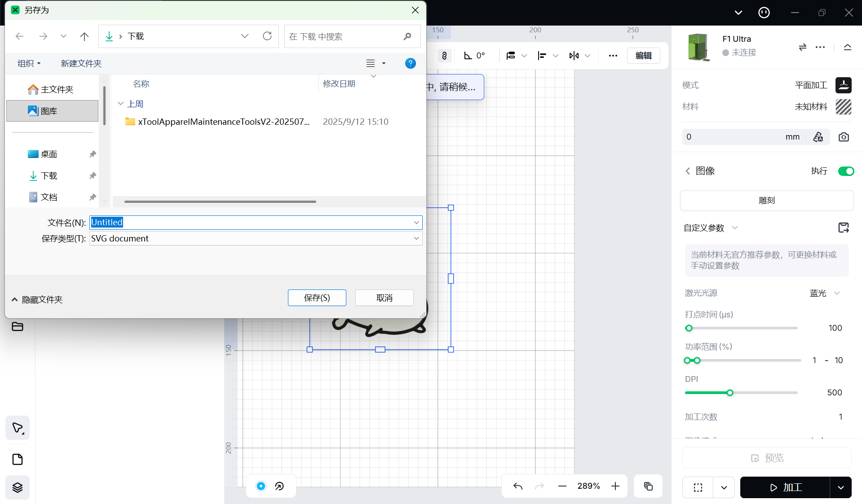Open the 保存类型 SVG document dropdown
Image resolution: width=862 pixels, height=504 pixels.
point(416,238)
